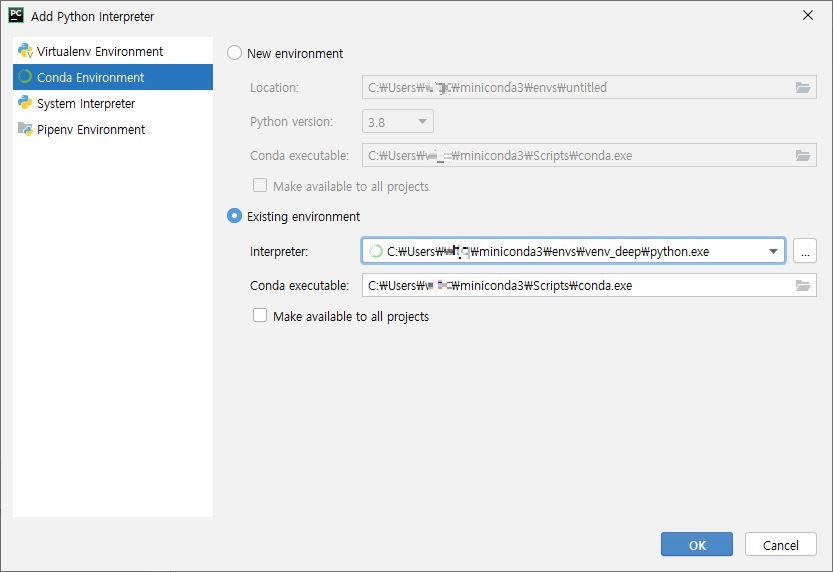Click the Existing environment Conda executable path field
The height and width of the screenshot is (572, 833).
pos(589,286)
